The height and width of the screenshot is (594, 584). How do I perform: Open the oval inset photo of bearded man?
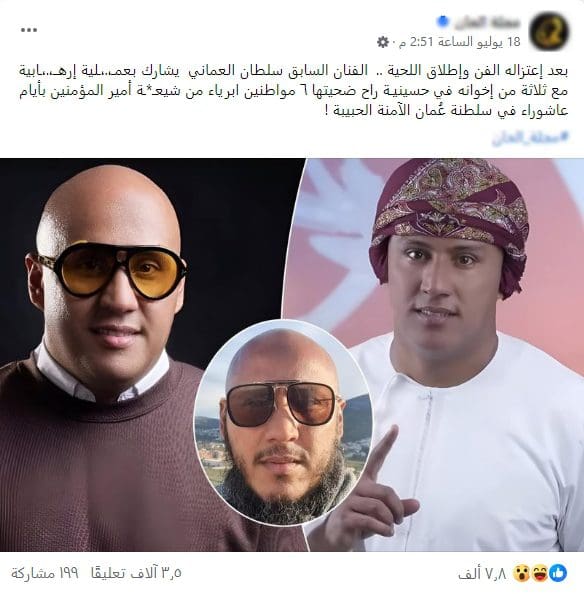point(283,422)
